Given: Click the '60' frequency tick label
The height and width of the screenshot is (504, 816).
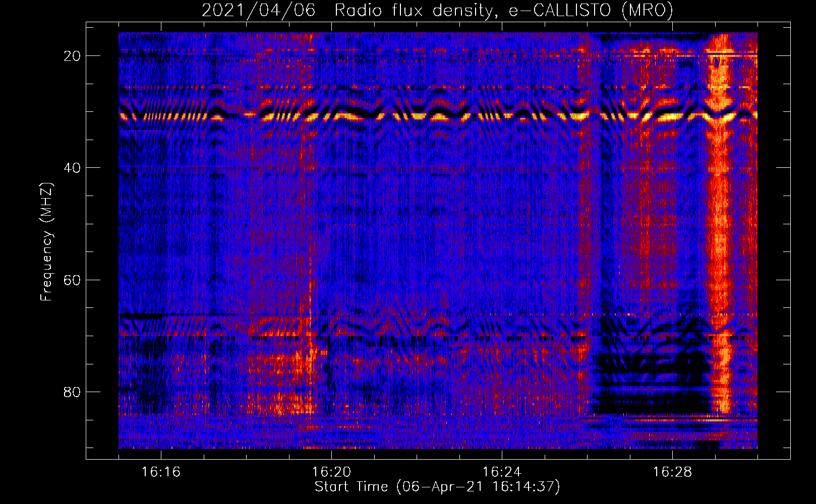Looking at the screenshot, I should (72, 280).
